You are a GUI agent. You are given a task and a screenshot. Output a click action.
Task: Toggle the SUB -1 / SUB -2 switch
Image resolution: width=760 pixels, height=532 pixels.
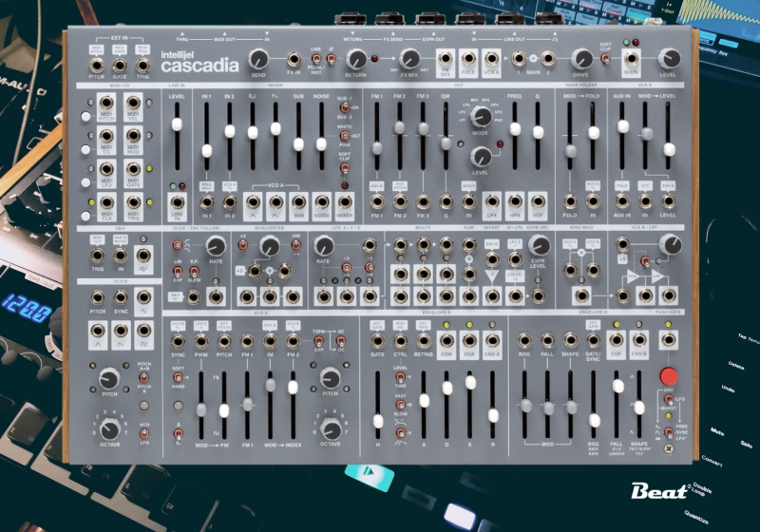344,107
